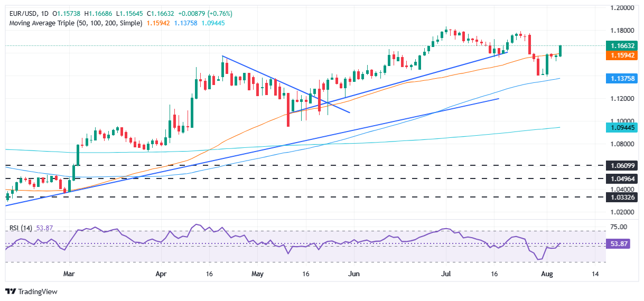Click the purple 53.87 RSI value tag
The width and height of the screenshot is (644, 301).
[x=620, y=244]
